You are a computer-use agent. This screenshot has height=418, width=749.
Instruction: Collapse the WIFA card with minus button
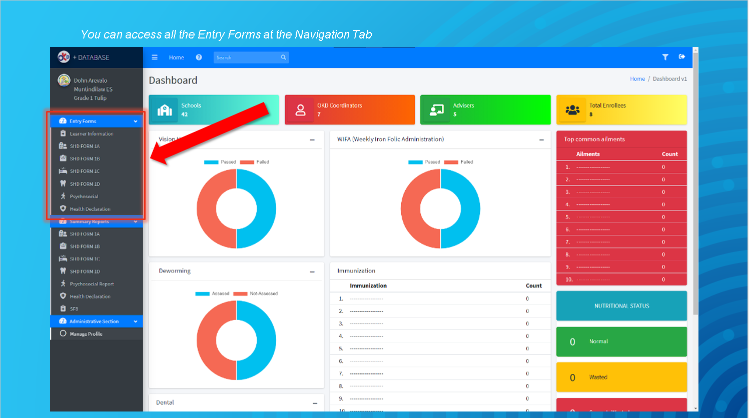[541, 139]
